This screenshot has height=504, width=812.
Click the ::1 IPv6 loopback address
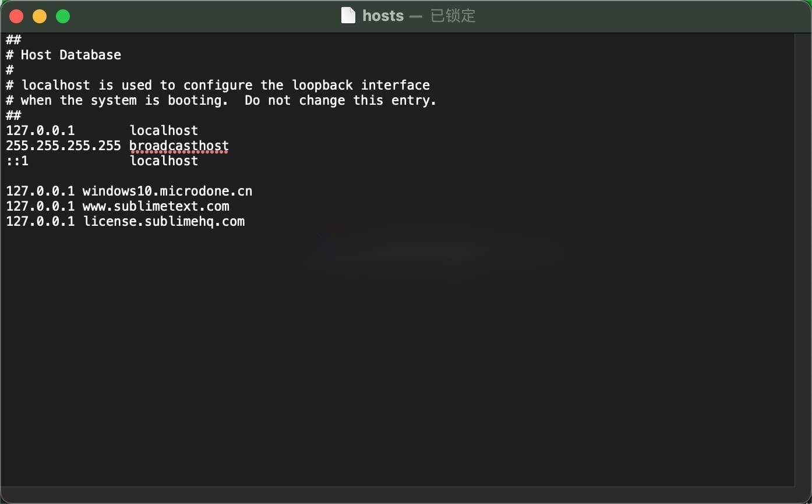17,161
